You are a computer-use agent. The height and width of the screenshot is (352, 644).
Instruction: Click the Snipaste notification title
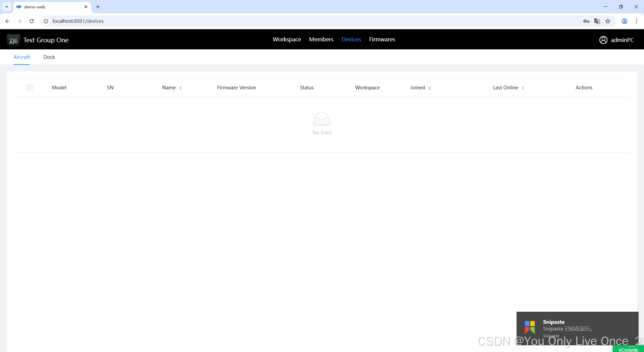(x=554, y=322)
